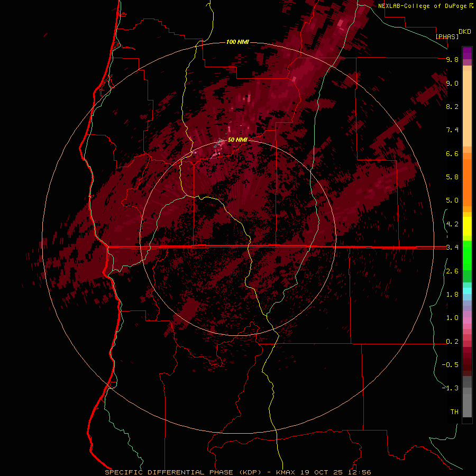Select the purple top segment of color bar
The image size is (476, 476).
click(467, 53)
